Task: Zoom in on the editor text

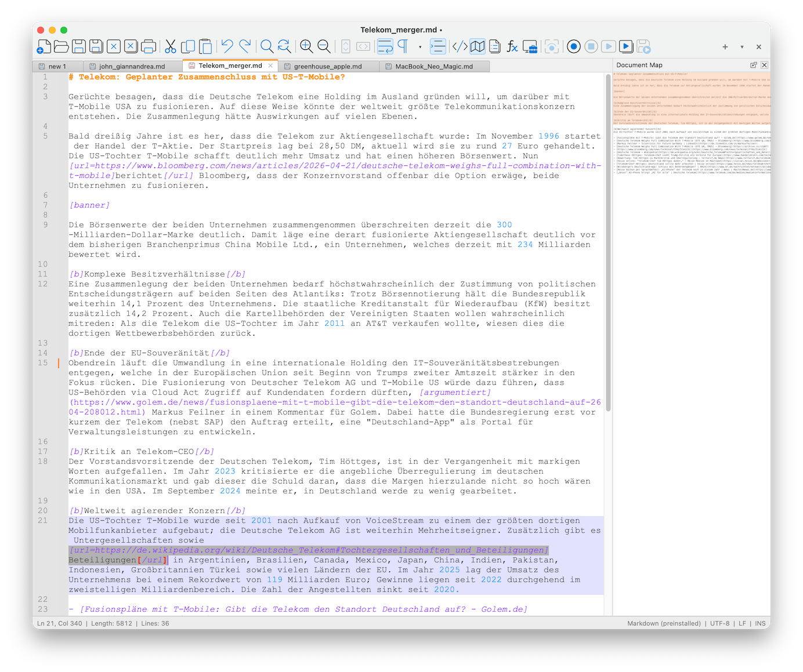Action: (x=306, y=47)
